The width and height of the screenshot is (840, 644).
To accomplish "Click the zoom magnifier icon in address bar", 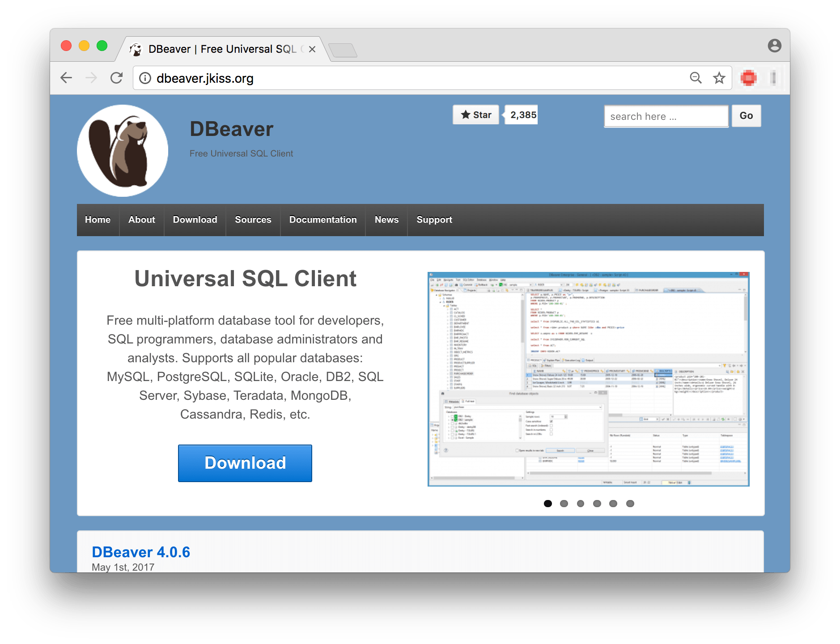I will pos(696,78).
